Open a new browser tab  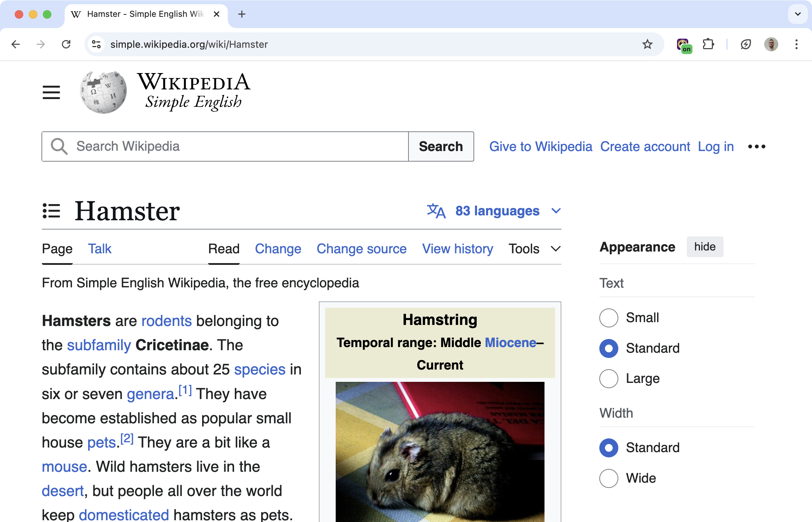[242, 14]
